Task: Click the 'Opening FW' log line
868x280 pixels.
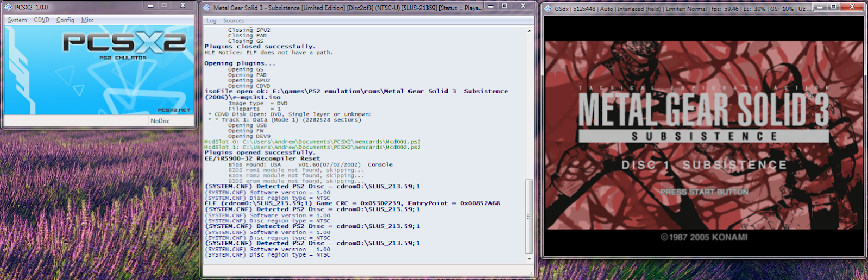Action: [x=246, y=131]
